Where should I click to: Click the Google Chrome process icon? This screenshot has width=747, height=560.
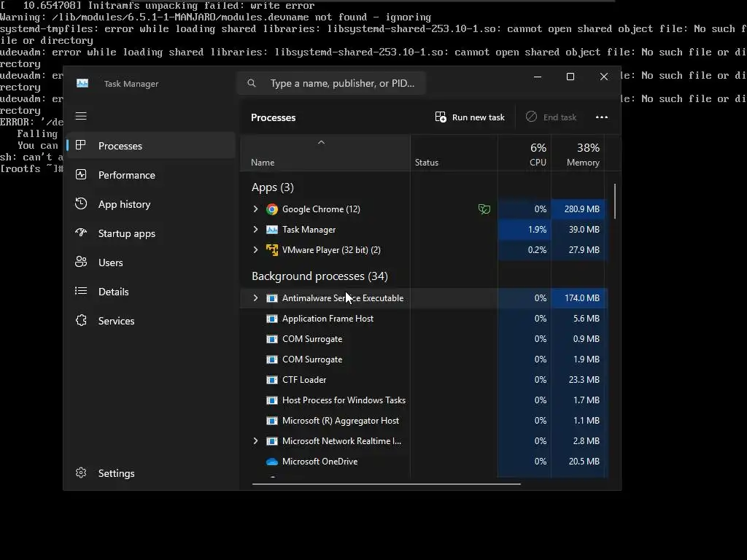272,209
